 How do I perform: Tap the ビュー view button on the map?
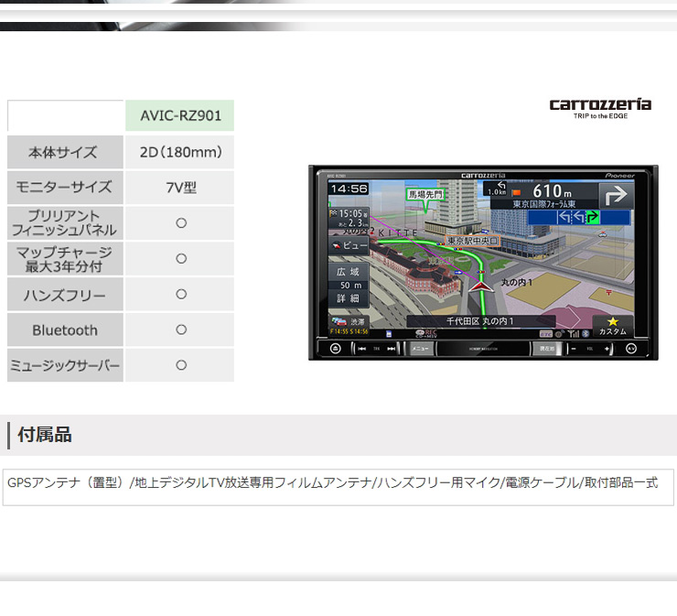coord(348,246)
